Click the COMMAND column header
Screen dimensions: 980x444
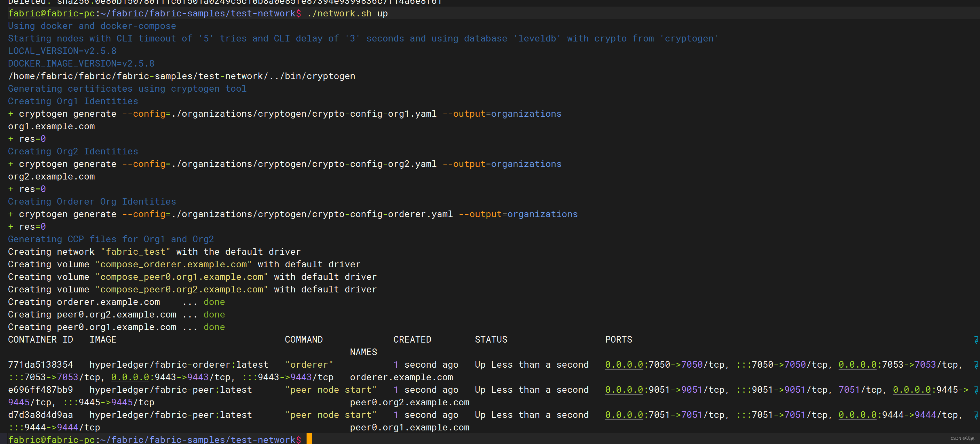click(x=304, y=340)
